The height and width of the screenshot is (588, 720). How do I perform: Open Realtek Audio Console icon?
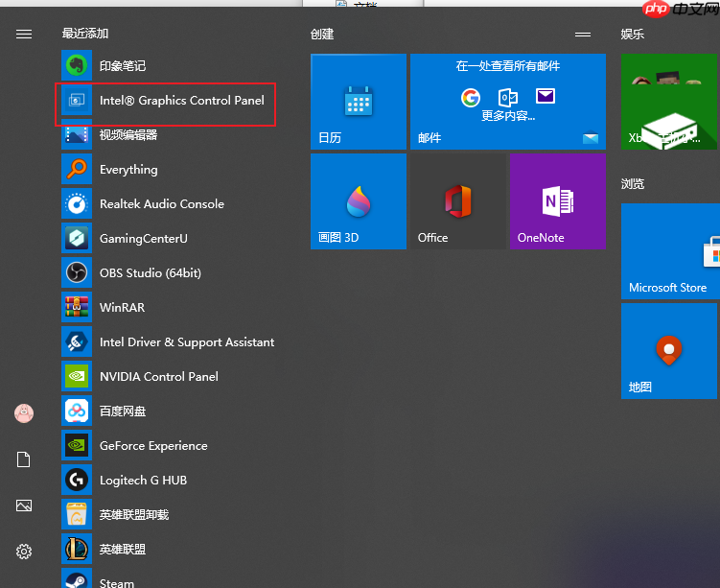[77, 203]
